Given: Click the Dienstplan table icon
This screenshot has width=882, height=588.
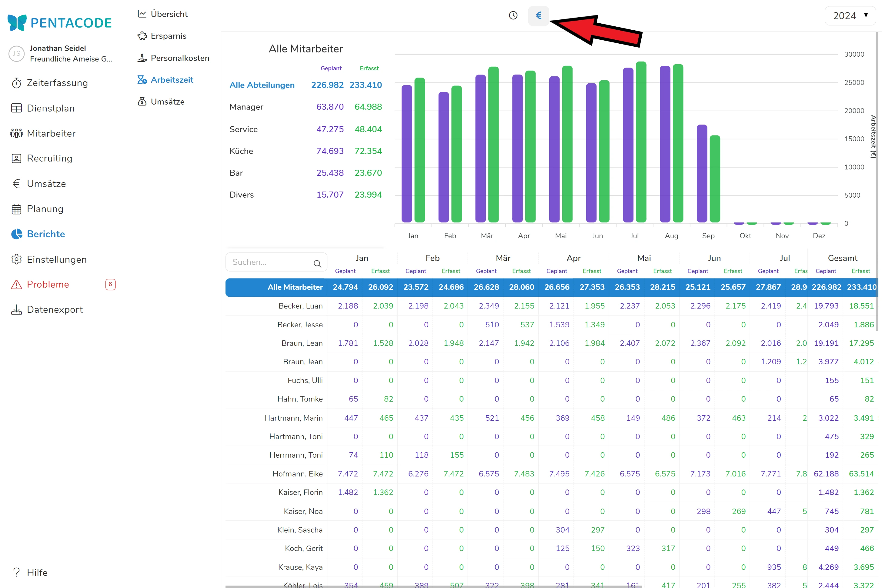Looking at the screenshot, I should [16, 109].
